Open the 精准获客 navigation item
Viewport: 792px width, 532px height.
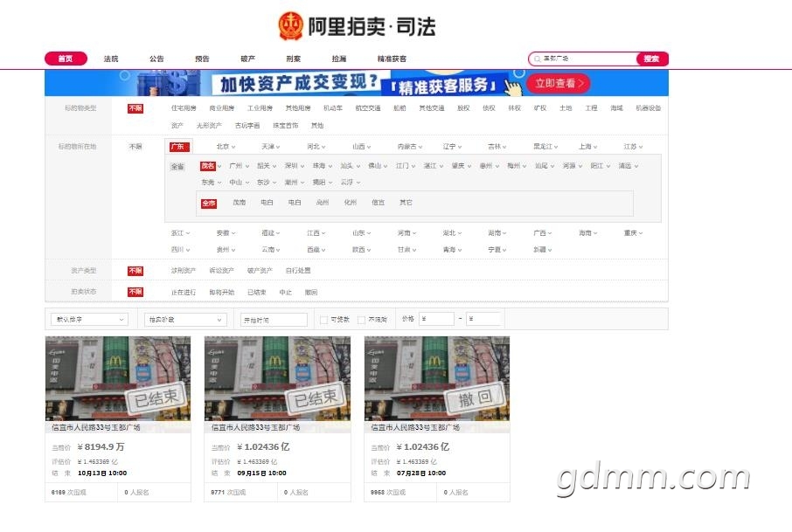point(392,59)
